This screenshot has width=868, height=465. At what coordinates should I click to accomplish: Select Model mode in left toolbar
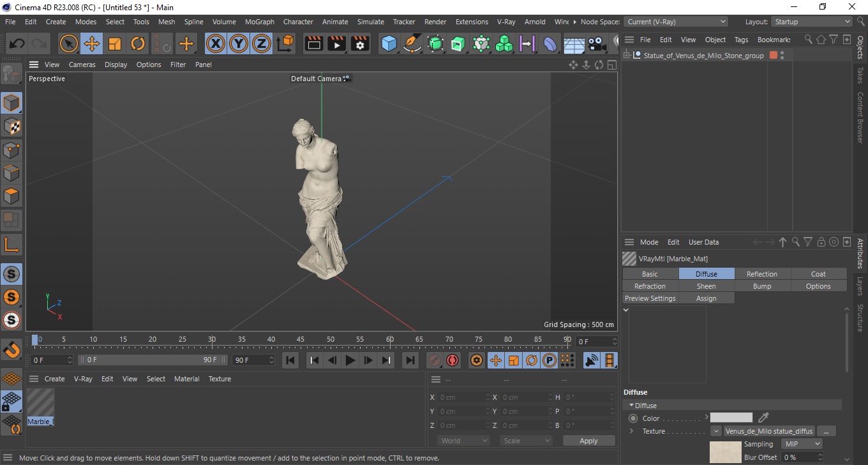11,102
